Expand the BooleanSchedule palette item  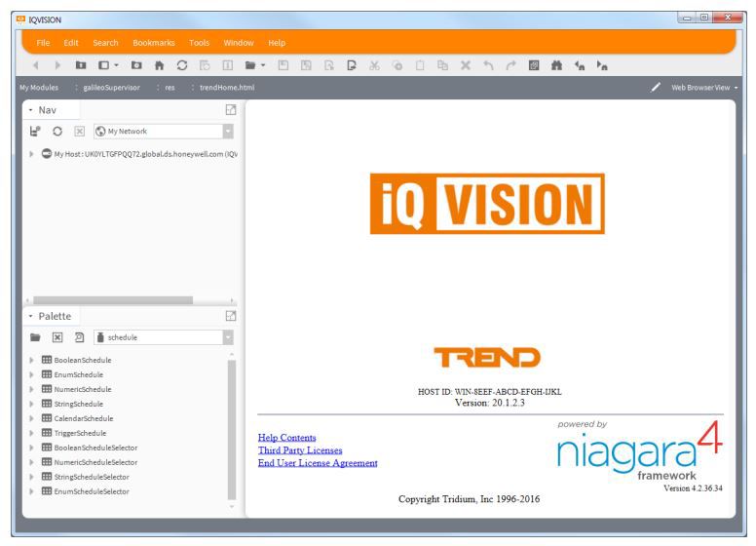point(31,360)
